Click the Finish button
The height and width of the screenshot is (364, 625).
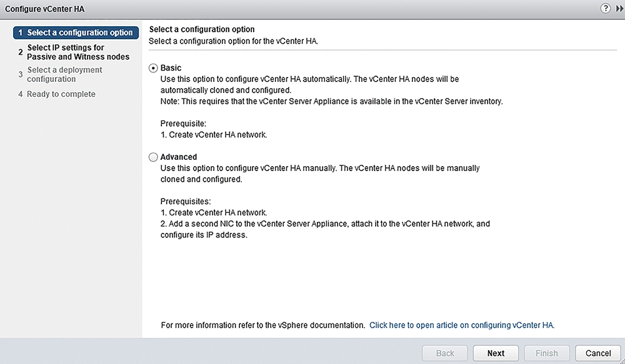pos(547,353)
